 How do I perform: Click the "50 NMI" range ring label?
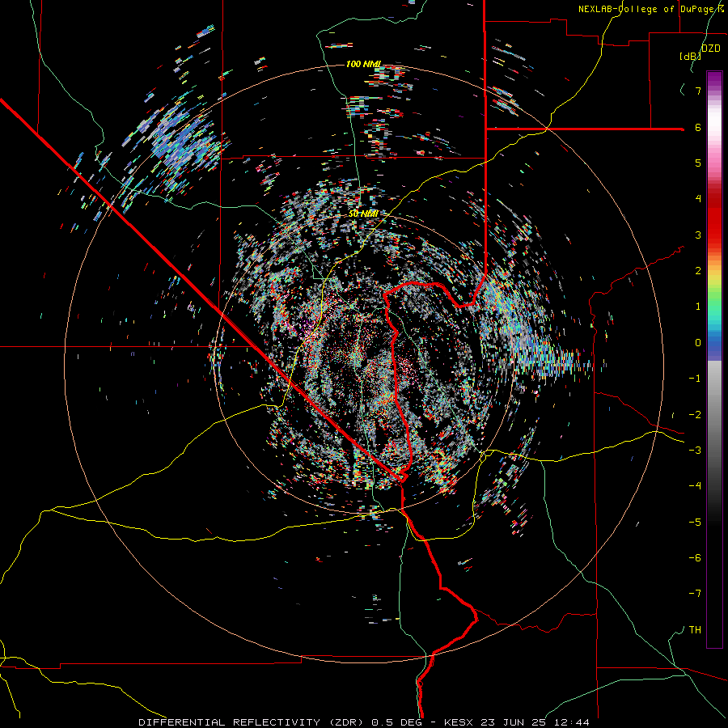point(363,214)
